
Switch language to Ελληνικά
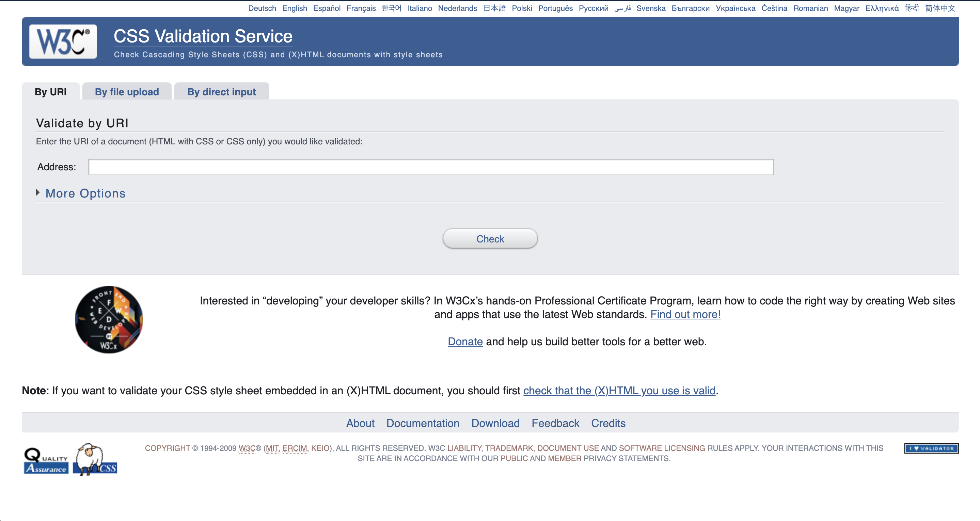[882, 9]
